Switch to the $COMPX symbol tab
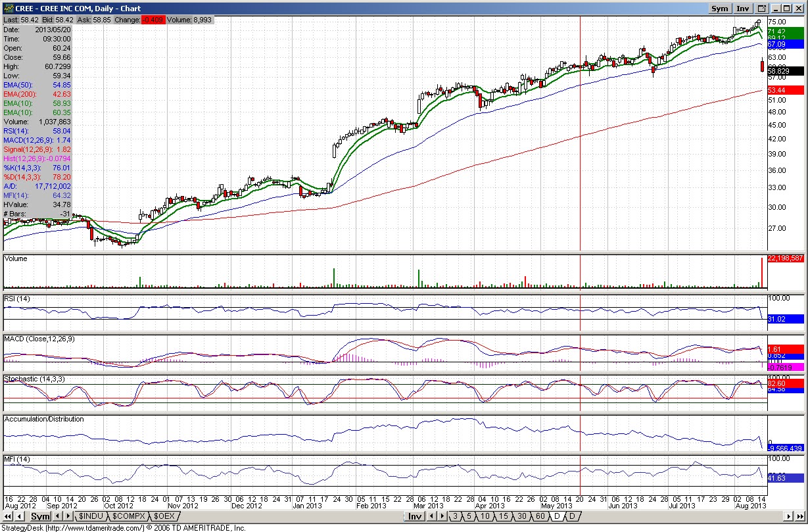The width and height of the screenshot is (808, 532). pos(128,516)
